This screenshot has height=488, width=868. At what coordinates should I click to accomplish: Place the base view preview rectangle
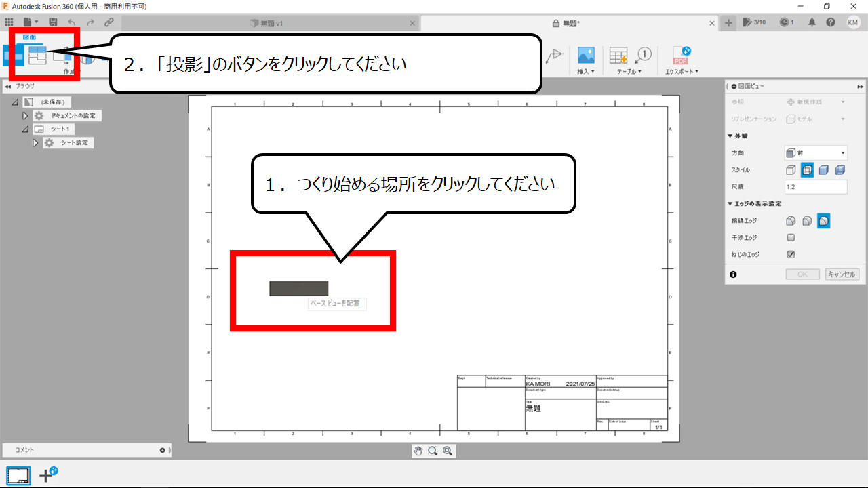[x=298, y=289]
